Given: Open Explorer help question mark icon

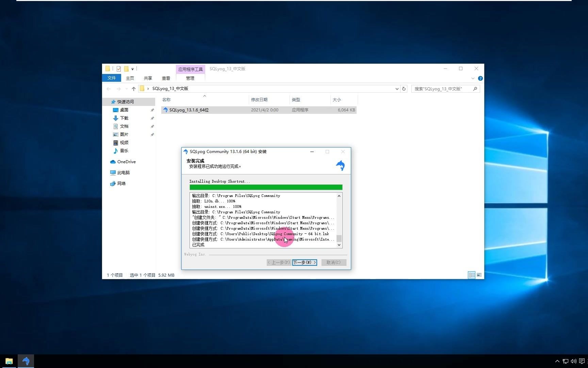Looking at the screenshot, I should [480, 78].
